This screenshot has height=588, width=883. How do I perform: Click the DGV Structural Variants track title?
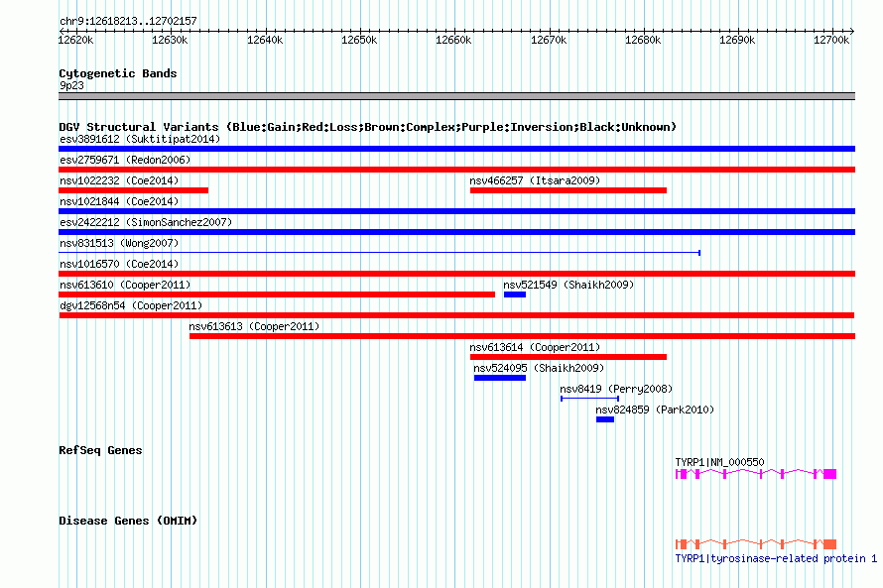pyautogui.click(x=367, y=127)
